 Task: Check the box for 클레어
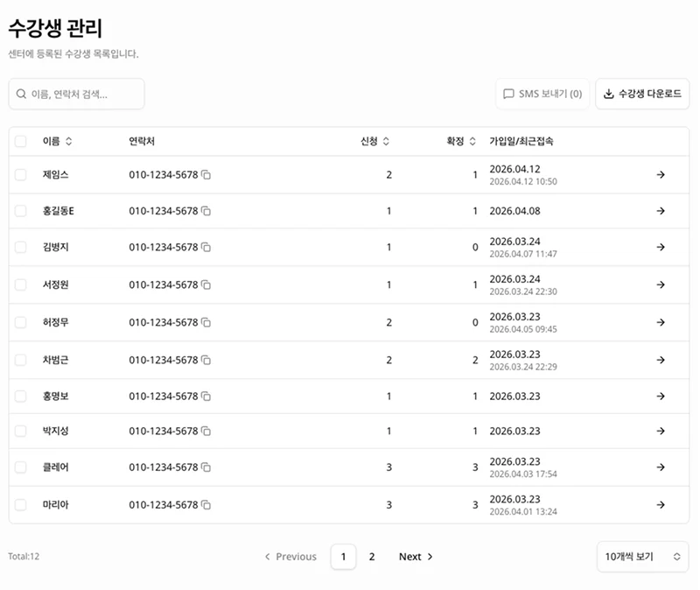(x=20, y=467)
